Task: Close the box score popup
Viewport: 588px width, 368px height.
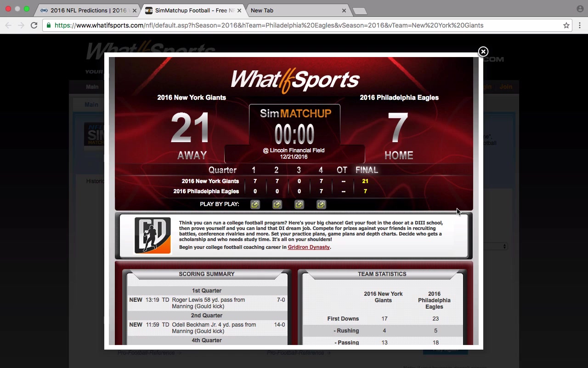Action: click(483, 52)
